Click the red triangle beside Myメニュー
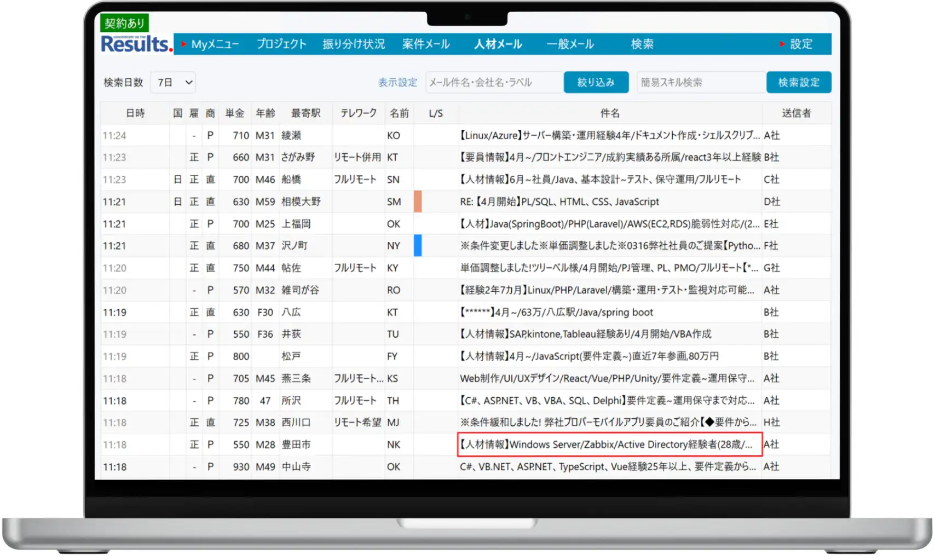This screenshot has height=560, width=935. pos(185,45)
